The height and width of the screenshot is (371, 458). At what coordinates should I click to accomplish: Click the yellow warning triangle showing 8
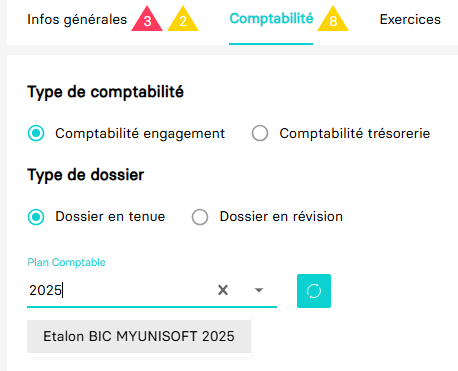point(333,20)
